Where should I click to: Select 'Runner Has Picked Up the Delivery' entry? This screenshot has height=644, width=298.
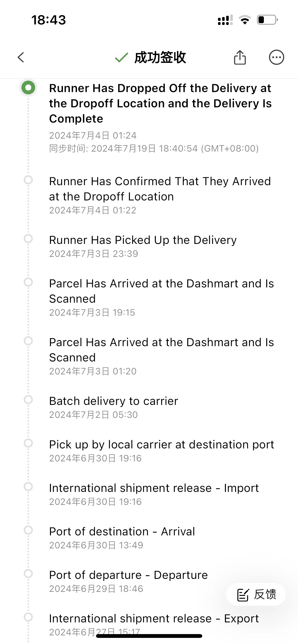143,240
